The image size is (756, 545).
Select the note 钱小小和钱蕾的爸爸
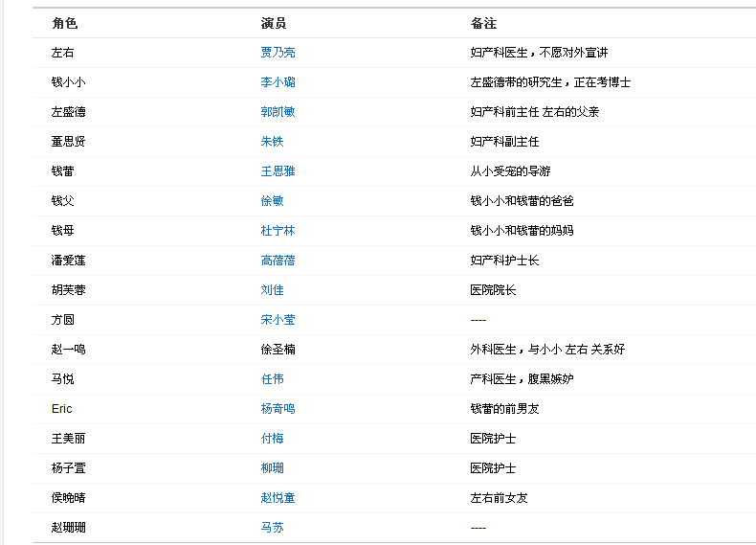click(523, 201)
